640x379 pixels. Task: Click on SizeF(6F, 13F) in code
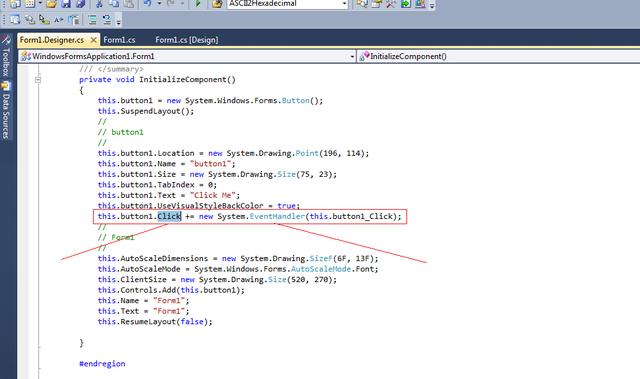pos(342,259)
